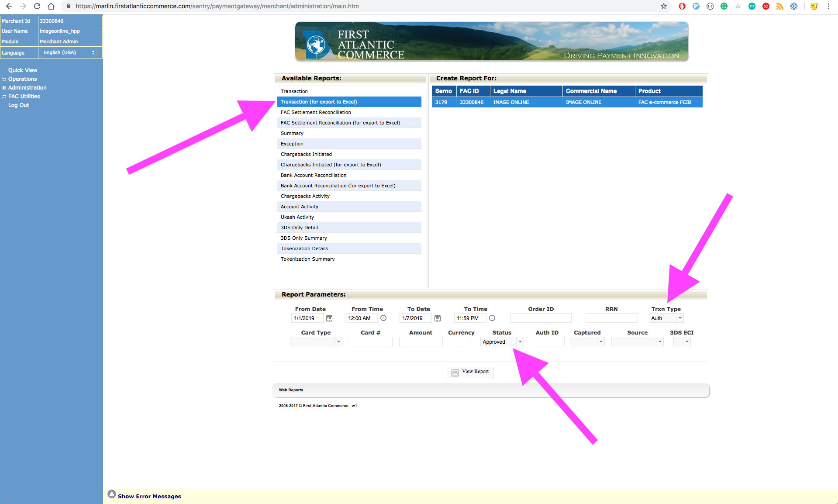The height and width of the screenshot is (504, 838).
Task: Open the Card Type dropdown
Action: pos(316,342)
